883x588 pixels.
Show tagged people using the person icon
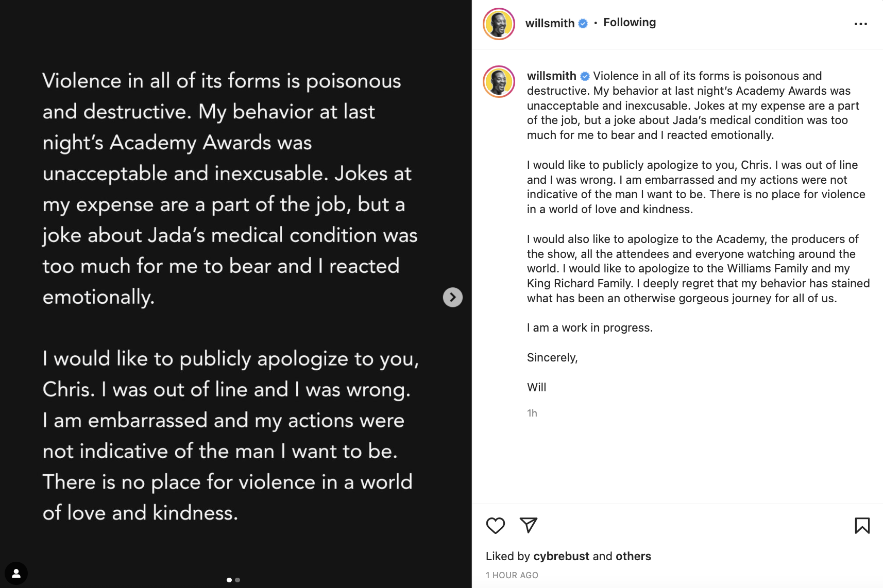coord(16,573)
